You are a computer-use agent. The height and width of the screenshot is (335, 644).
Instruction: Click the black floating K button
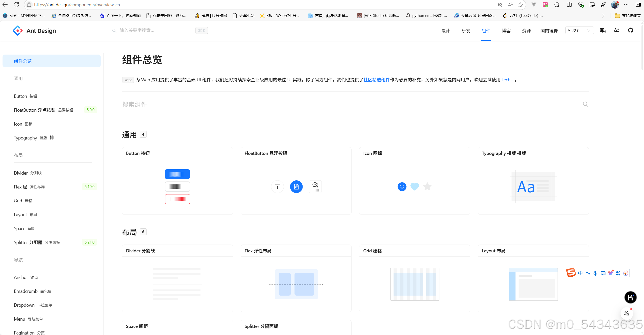pos(630,297)
